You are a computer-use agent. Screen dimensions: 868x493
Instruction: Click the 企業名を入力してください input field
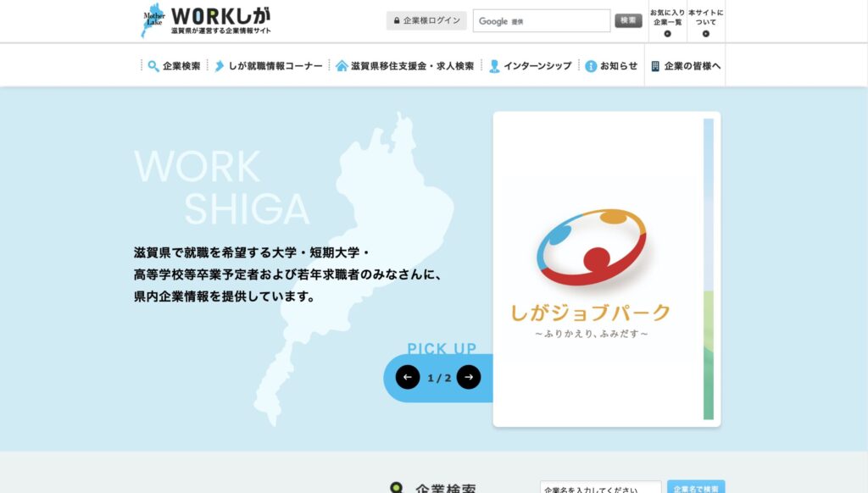pyautogui.click(x=600, y=488)
